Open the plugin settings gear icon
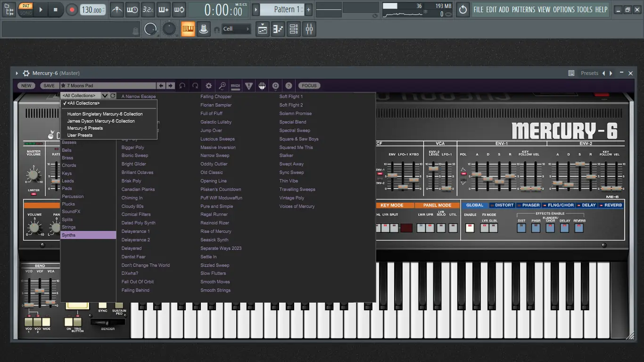644x362 pixels. (208, 86)
